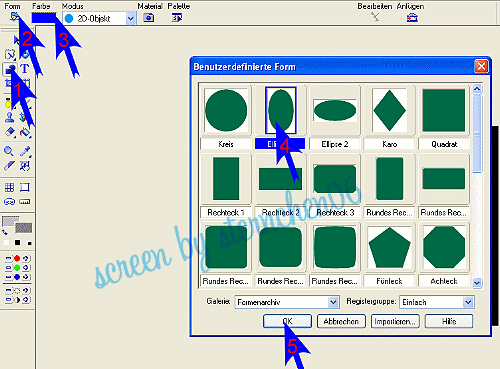Select the Rechteck 1 shape thumbnail
The height and width of the screenshot is (369, 500).
point(226,179)
